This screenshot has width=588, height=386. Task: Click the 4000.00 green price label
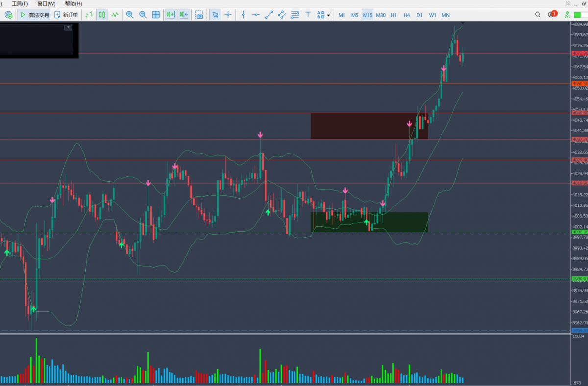(x=580, y=232)
